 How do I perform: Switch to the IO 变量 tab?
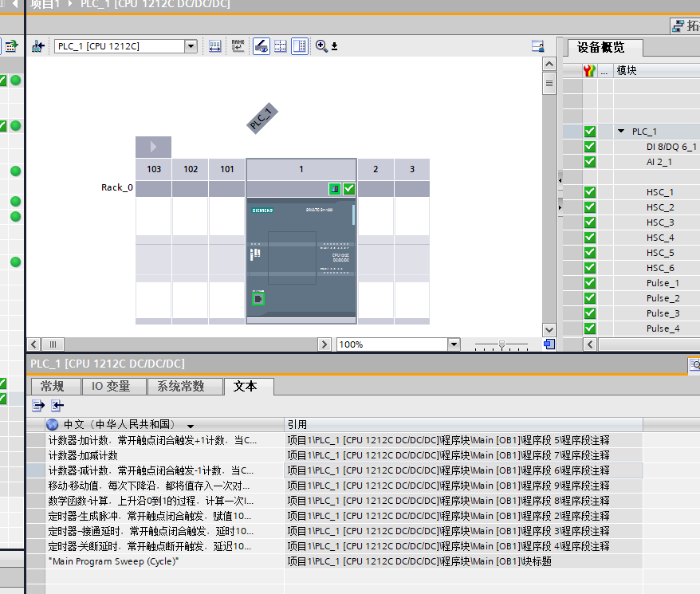point(114,387)
